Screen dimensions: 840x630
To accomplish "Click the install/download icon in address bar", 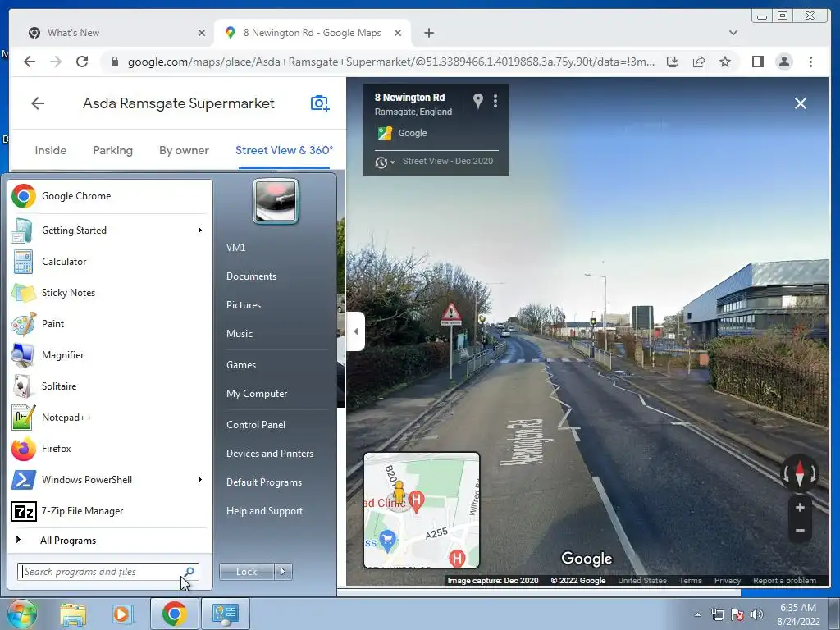I will (673, 62).
